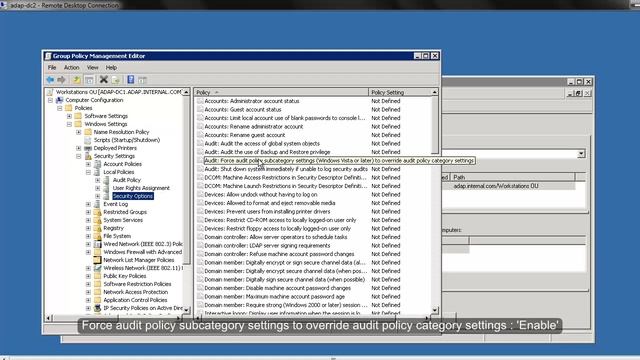Viewport: 640px width, 360px height.
Task: Click the Show/Hide Action Pane icon
Action: tap(142, 80)
